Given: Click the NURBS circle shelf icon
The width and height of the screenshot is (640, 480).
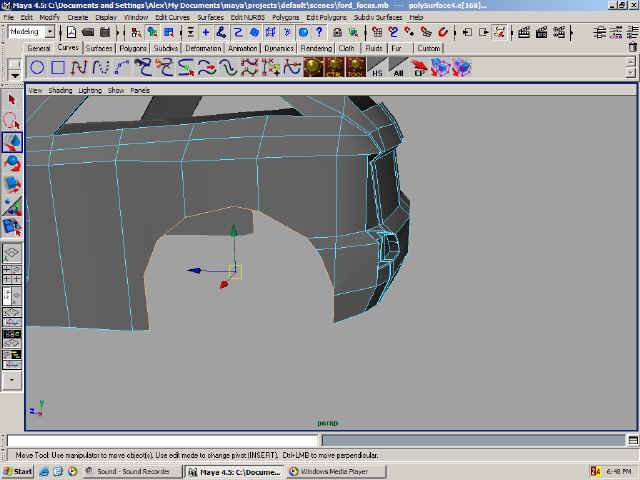Looking at the screenshot, I should pos(37,68).
